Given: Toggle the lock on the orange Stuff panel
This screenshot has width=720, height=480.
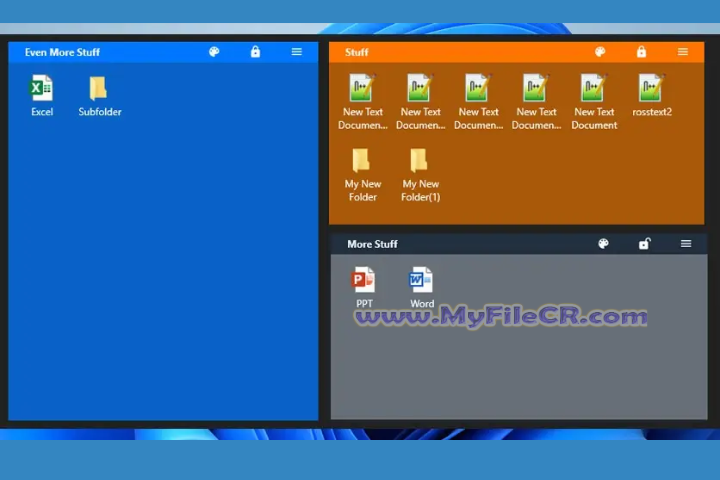Looking at the screenshot, I should (641, 51).
